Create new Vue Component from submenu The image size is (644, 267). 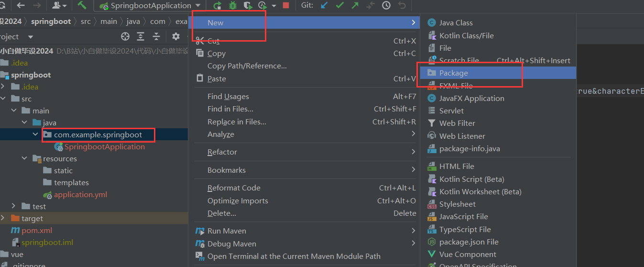pos(498,255)
